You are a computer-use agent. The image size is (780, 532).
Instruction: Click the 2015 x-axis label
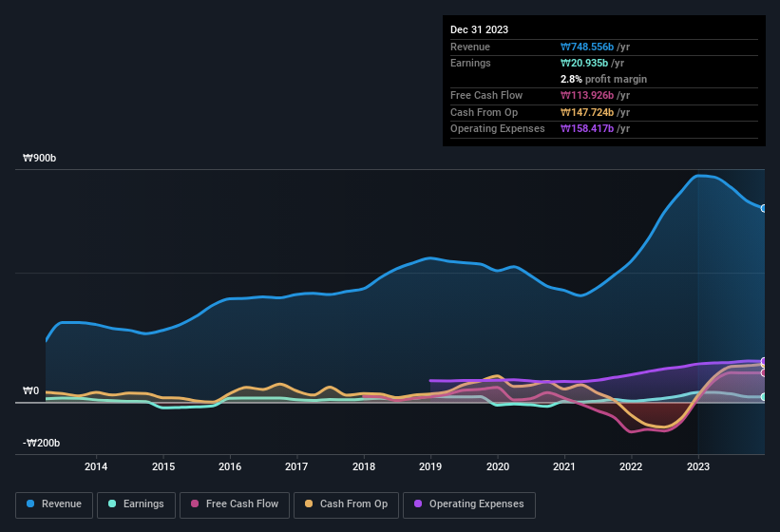(163, 466)
